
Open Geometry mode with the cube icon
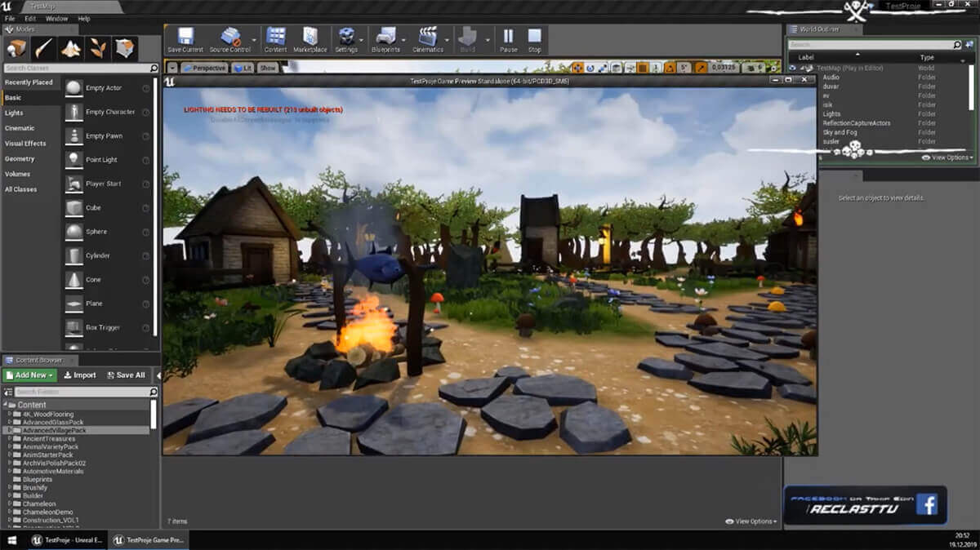click(x=125, y=48)
